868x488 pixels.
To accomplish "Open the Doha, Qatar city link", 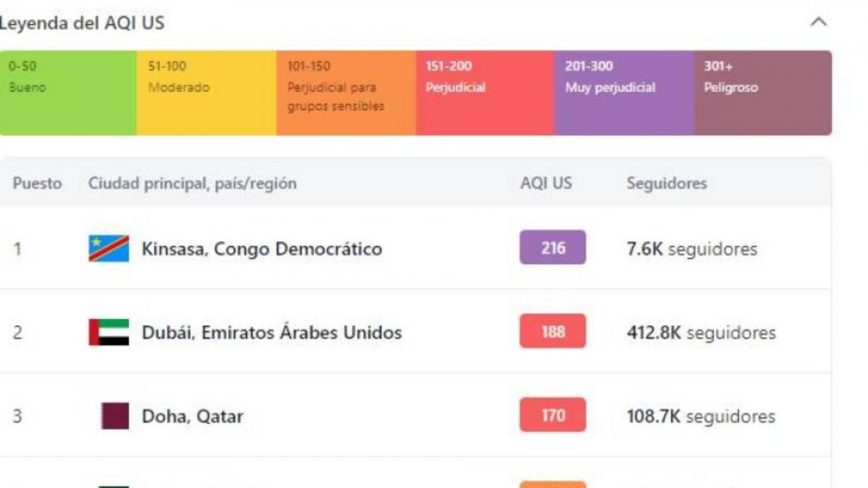I will click(192, 416).
